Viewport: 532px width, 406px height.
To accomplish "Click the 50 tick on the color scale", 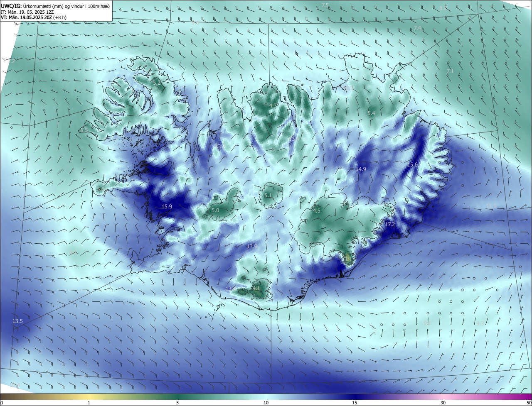I will point(529,403).
